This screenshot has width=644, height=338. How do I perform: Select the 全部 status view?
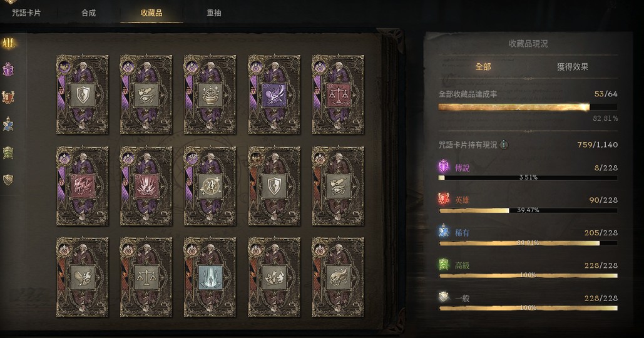click(483, 66)
